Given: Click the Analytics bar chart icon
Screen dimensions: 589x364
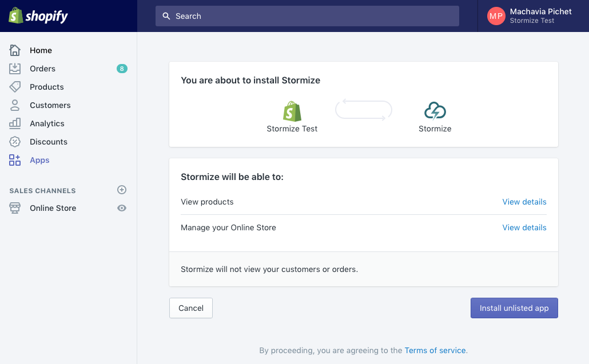Looking at the screenshot, I should pos(15,123).
